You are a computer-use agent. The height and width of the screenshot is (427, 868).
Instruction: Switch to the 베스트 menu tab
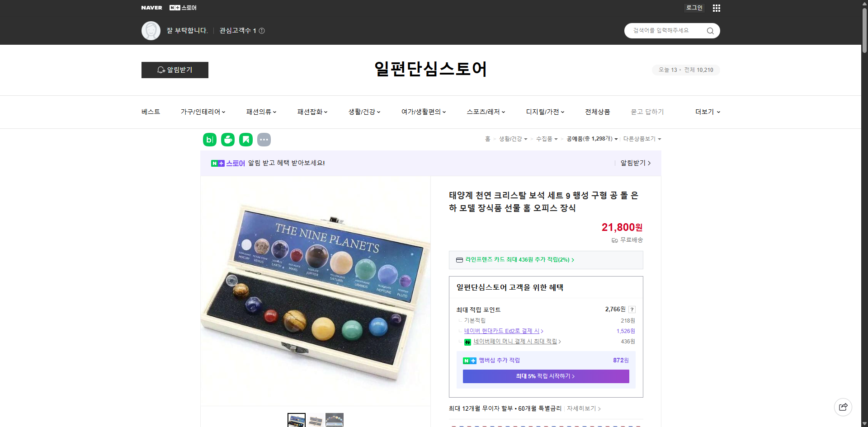point(150,112)
